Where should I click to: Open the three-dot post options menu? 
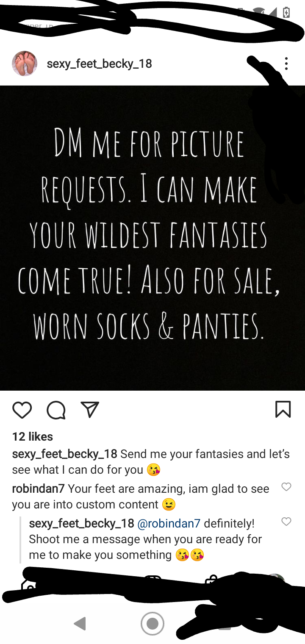(286, 64)
